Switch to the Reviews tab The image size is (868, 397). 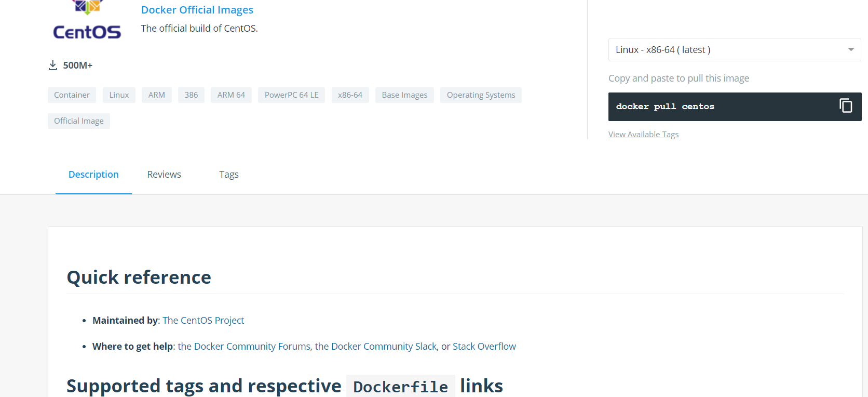(164, 175)
